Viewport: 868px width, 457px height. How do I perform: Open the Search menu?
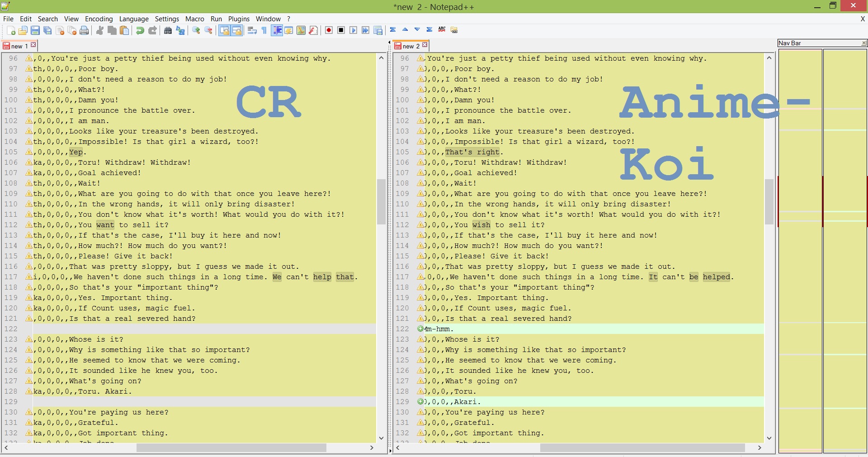click(x=48, y=19)
